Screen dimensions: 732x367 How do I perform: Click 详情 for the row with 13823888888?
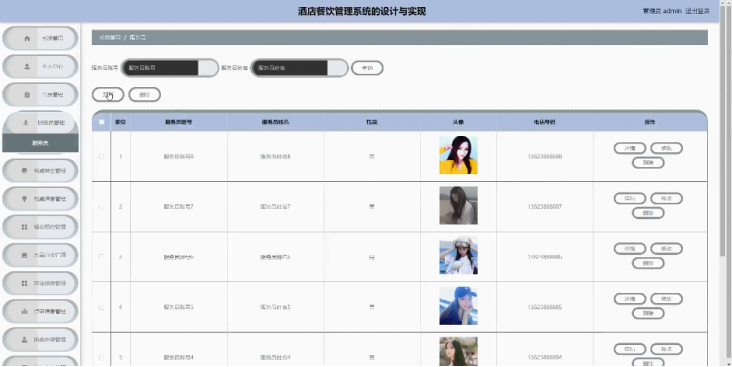[x=630, y=148]
